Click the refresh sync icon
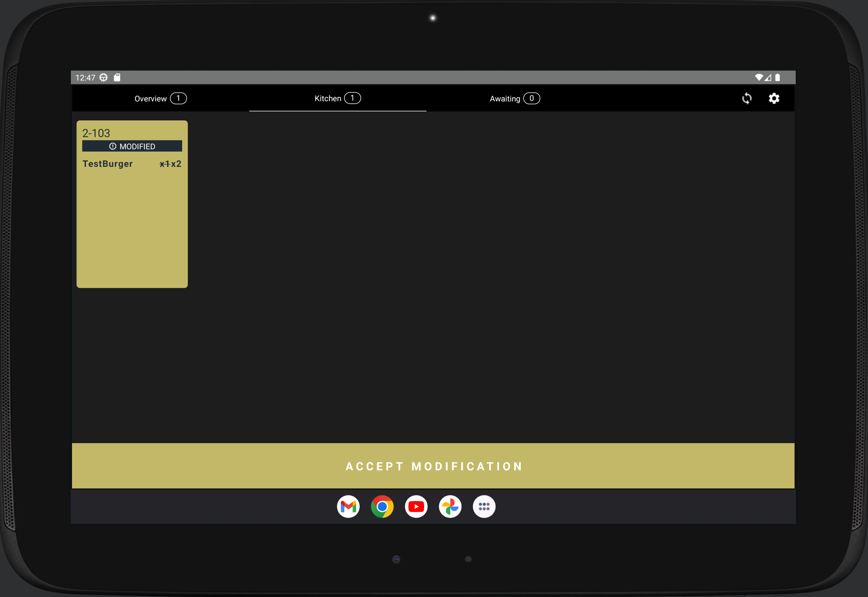This screenshot has height=597, width=868. tap(746, 98)
